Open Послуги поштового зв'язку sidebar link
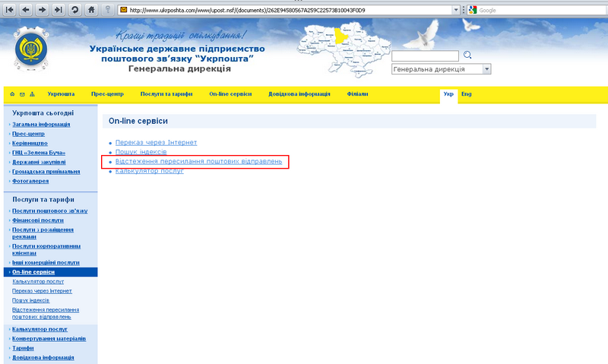 pos(49,211)
